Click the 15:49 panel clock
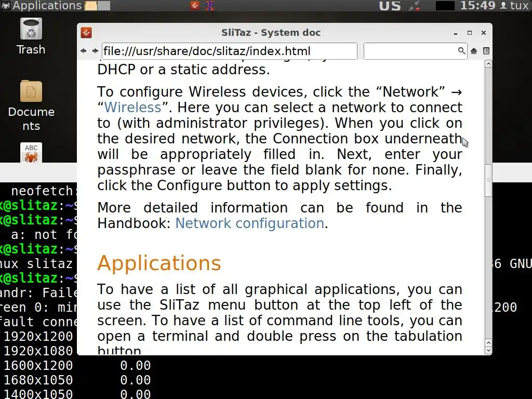 [478, 5]
